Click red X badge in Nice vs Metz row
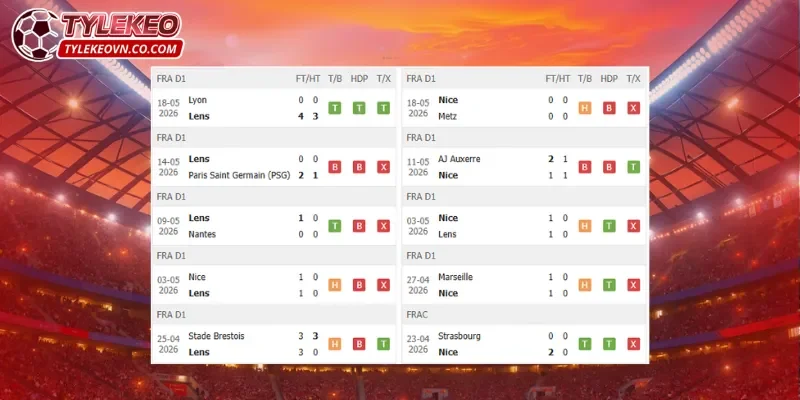Viewport: 800px width, 400px height. pos(634,108)
